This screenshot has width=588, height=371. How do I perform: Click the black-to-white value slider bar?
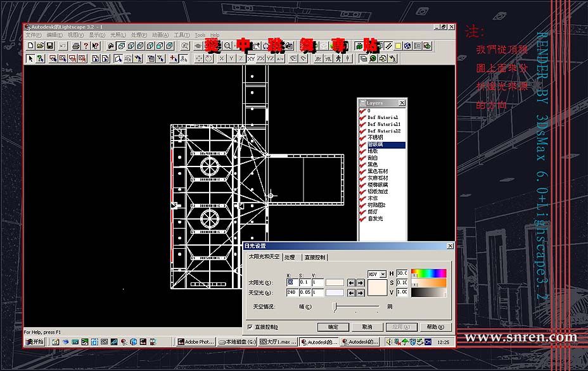tap(428, 292)
